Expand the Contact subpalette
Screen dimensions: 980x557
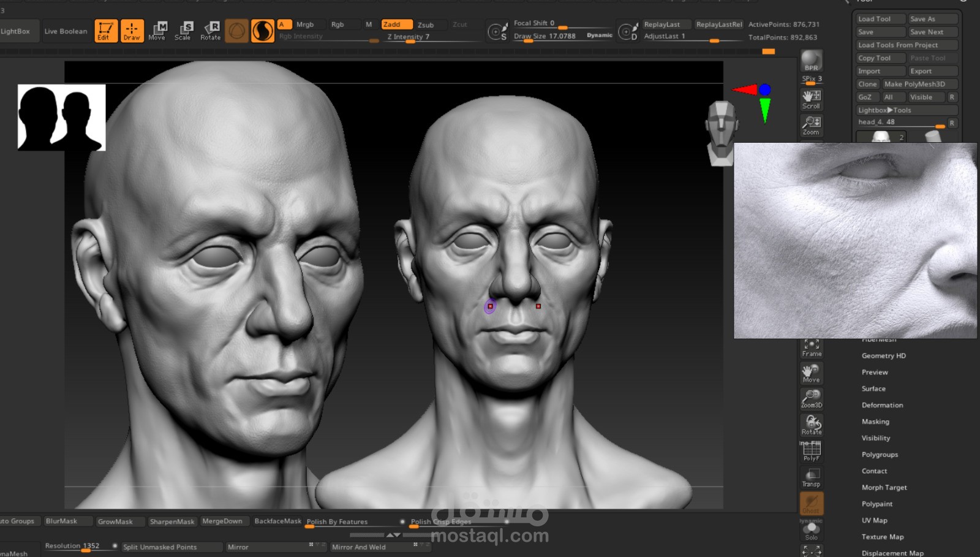coord(874,471)
